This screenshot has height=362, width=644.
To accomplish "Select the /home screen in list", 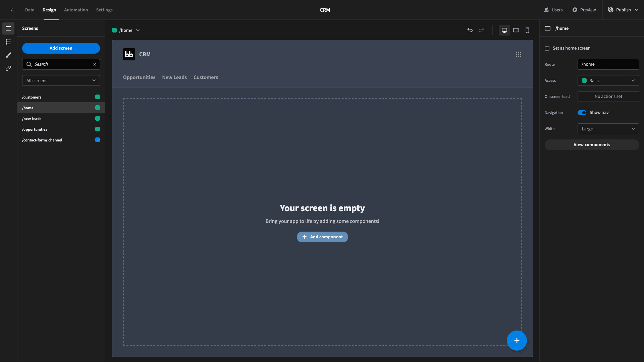I will point(61,108).
